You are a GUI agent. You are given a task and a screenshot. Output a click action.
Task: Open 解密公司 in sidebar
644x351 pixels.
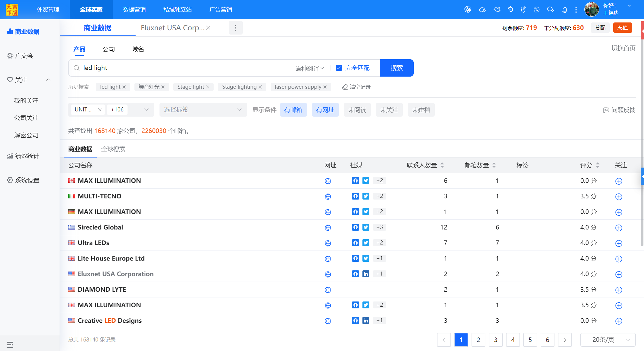[x=26, y=135]
